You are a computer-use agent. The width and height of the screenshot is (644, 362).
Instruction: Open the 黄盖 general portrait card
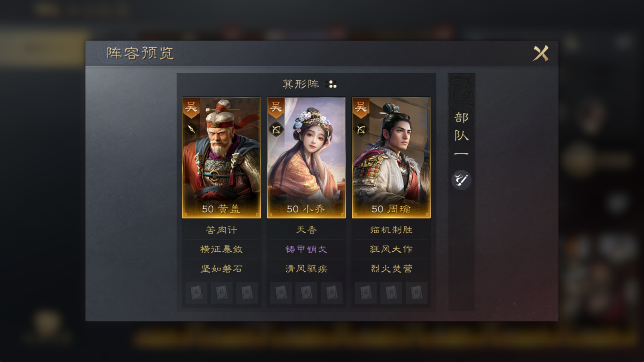click(221, 157)
